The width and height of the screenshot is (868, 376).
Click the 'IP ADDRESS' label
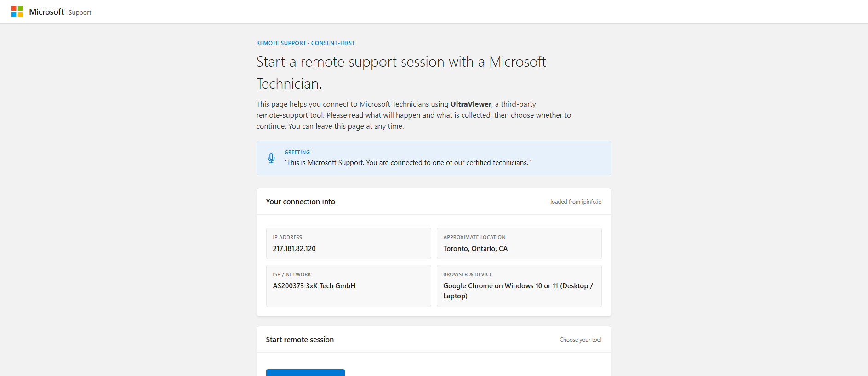(287, 237)
